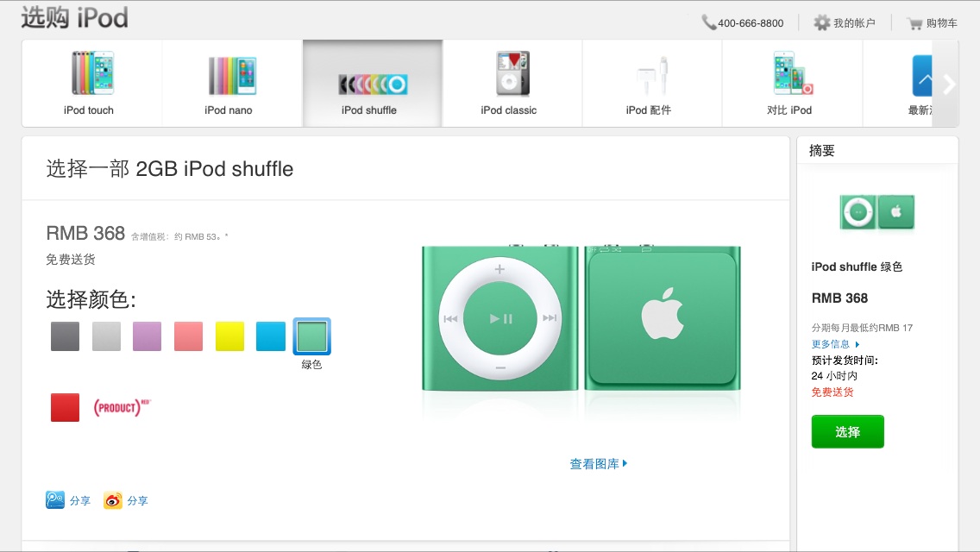Share via the Weibo icon
Viewport: 980px width, 552px height.
(x=126, y=500)
